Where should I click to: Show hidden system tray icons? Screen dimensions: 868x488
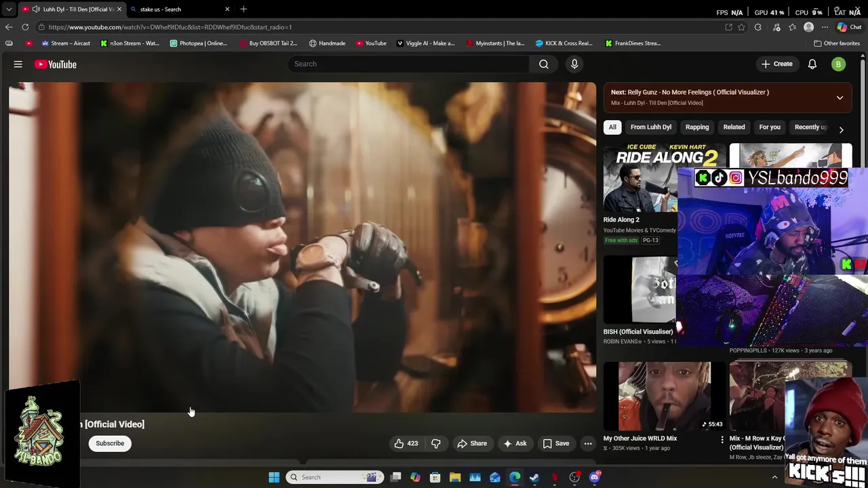pyautogui.click(x=774, y=477)
